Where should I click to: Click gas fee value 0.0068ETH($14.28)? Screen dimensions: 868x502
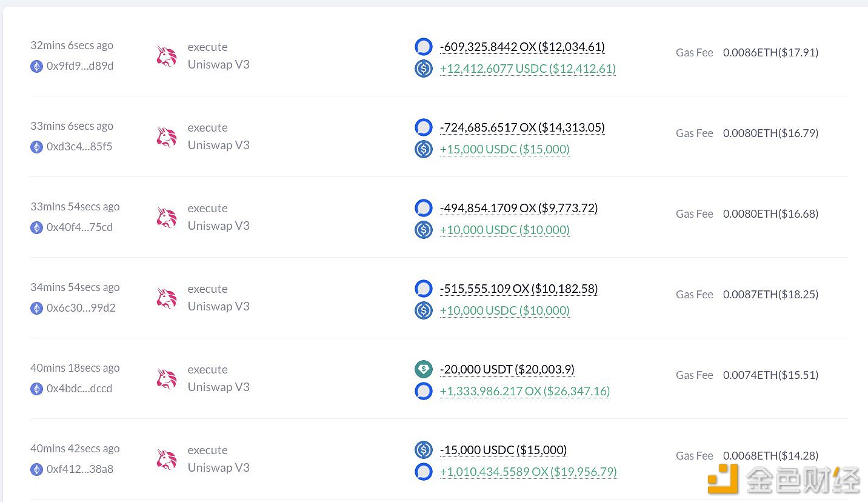point(771,456)
